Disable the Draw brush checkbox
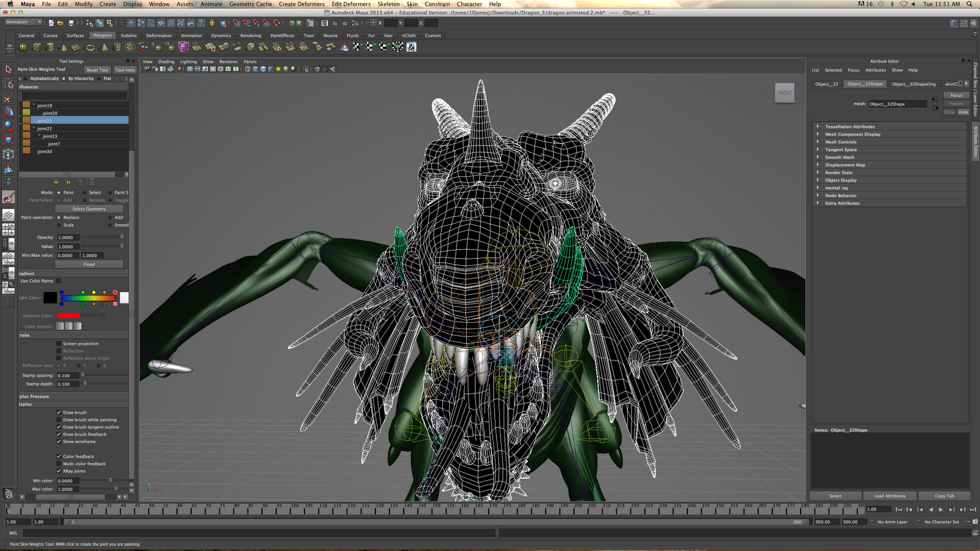The image size is (980, 551). click(59, 413)
